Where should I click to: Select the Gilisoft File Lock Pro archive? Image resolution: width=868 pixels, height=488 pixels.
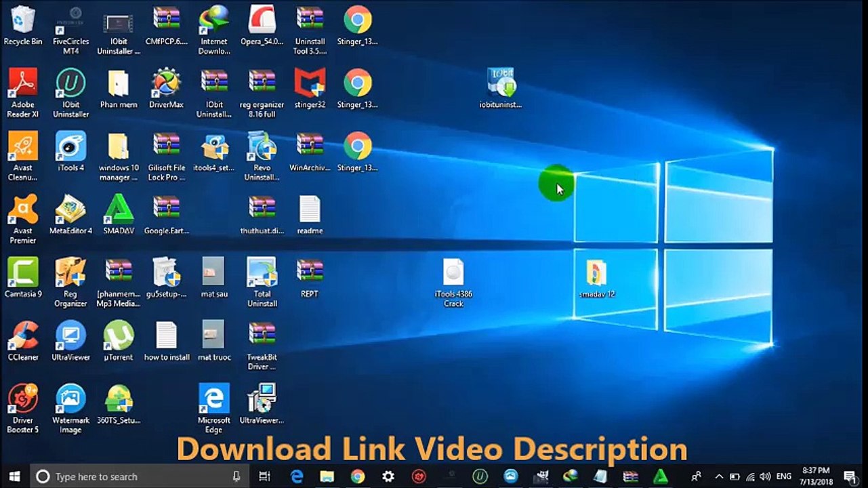pos(166,157)
